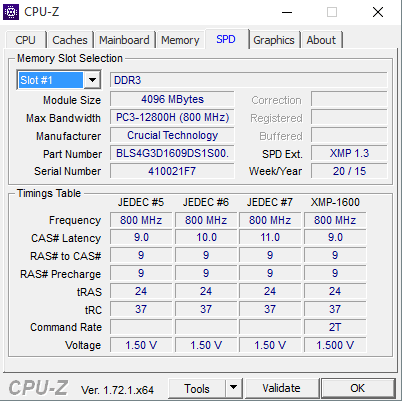Click the Frequency row label
Image resolution: width=402 pixels, height=401 pixels.
75,220
